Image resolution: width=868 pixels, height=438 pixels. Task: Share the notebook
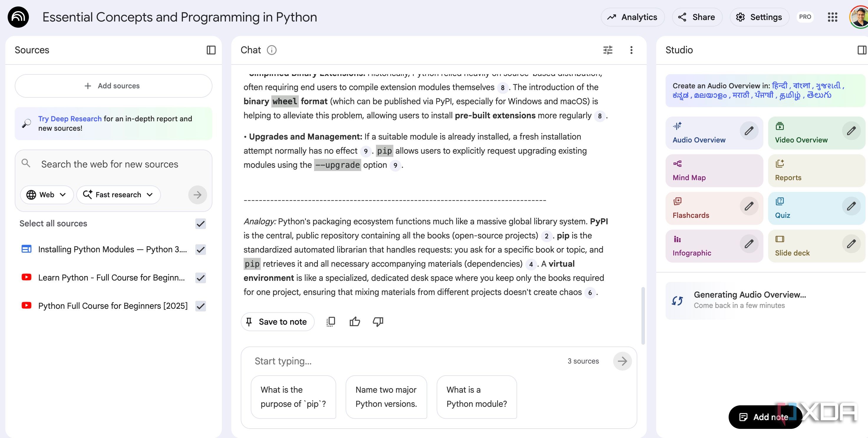[697, 17]
